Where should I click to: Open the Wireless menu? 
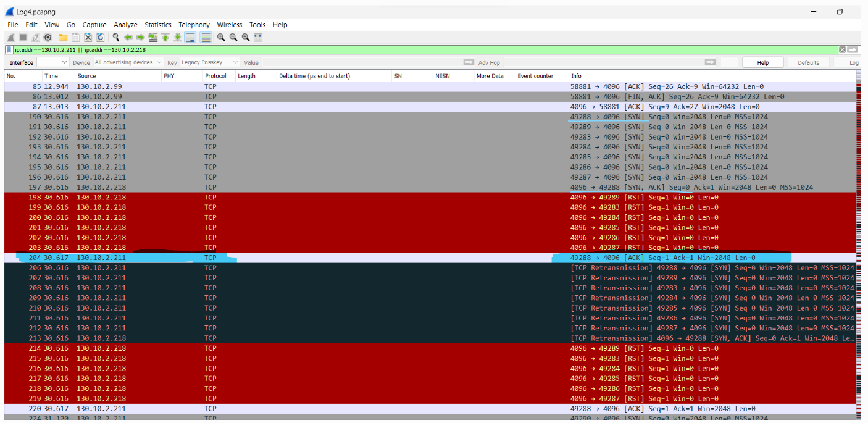(230, 25)
